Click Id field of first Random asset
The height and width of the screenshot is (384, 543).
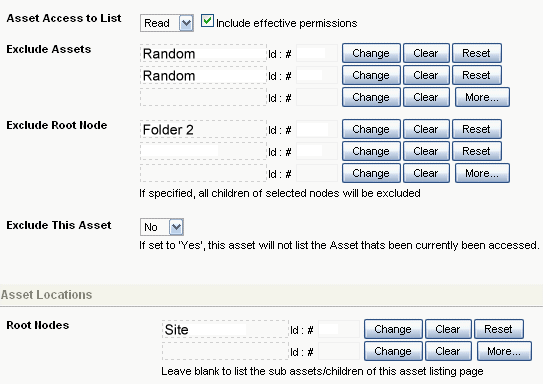coord(317,53)
